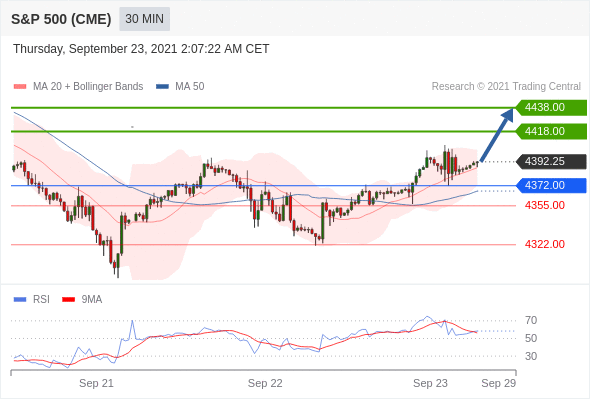Select the date line 'Thursday, September 23, 2021 2:07:22 AM CET'
Image resolution: width=590 pixels, height=400 pixels.
pyautogui.click(x=141, y=49)
